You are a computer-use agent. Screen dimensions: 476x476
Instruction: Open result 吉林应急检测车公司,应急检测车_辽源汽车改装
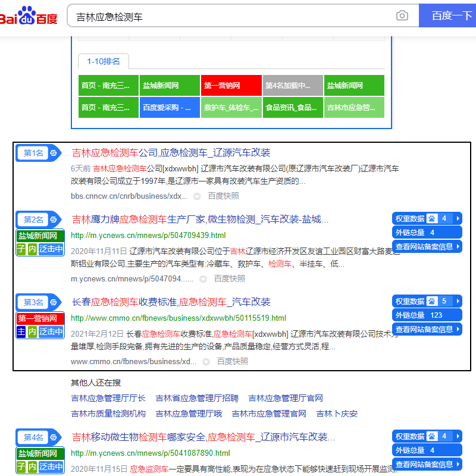tap(171, 153)
